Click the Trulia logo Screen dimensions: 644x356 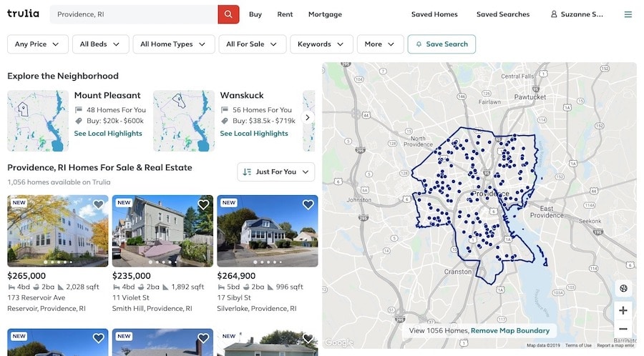point(23,14)
